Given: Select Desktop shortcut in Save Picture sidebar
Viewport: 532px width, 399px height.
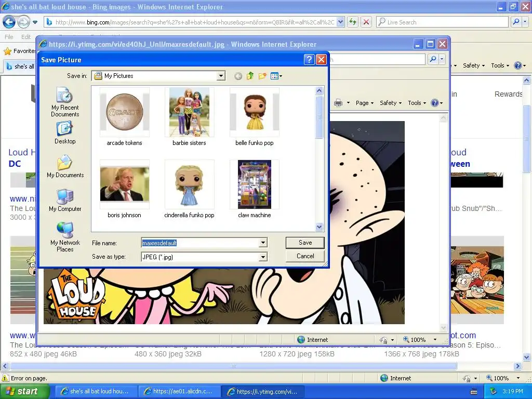Looking at the screenshot, I should tap(65, 133).
